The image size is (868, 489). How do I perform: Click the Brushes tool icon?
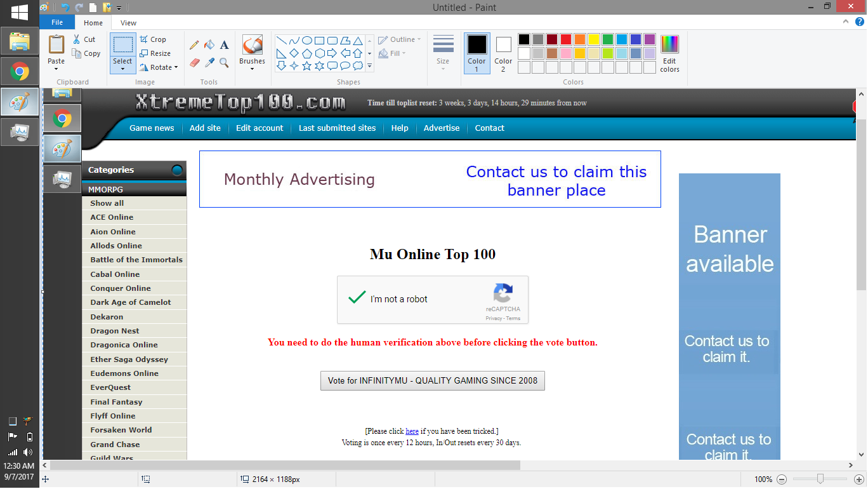(x=252, y=45)
